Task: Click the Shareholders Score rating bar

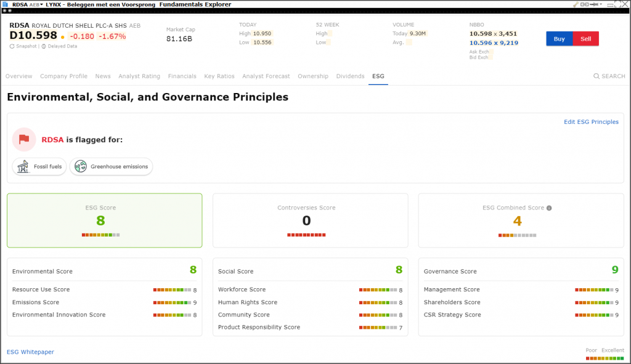Action: click(594, 302)
